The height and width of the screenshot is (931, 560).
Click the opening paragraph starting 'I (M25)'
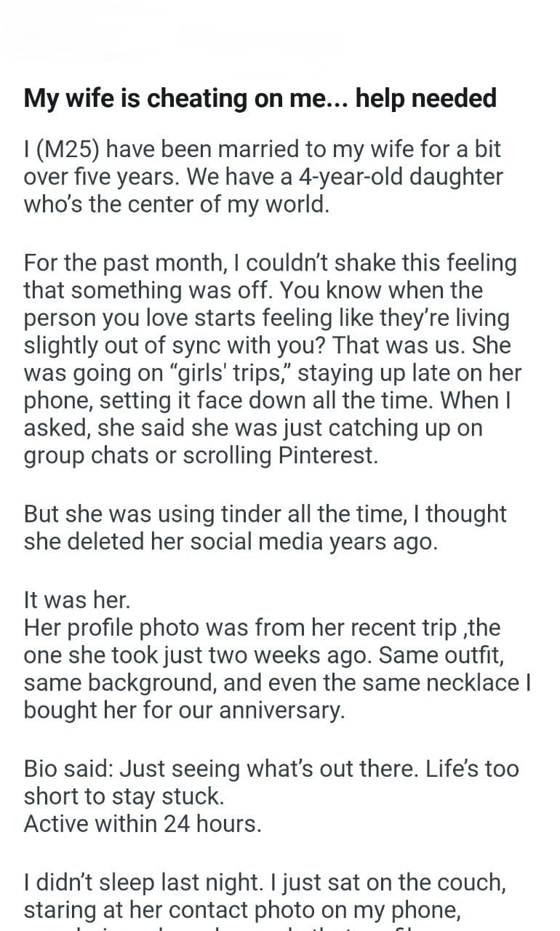pyautogui.click(x=262, y=150)
